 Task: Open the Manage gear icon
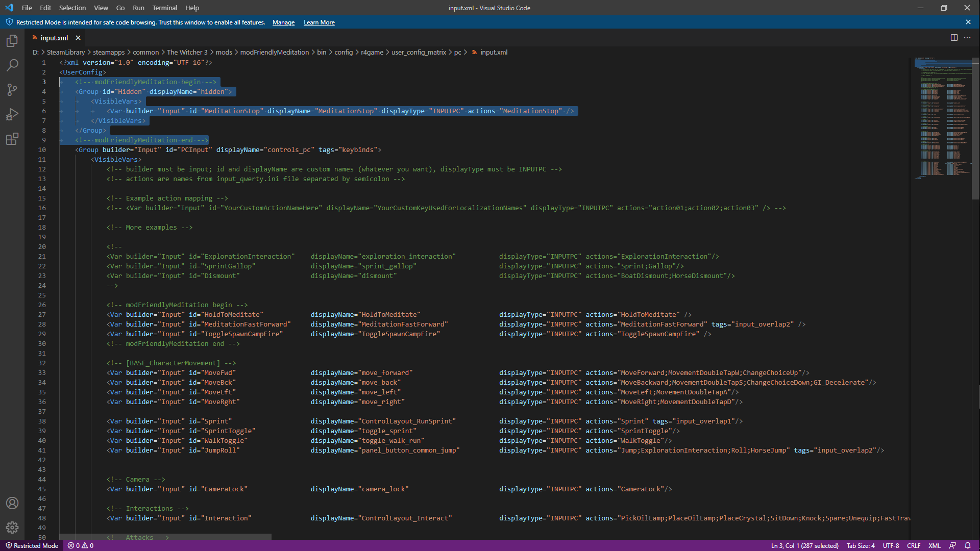click(x=12, y=528)
